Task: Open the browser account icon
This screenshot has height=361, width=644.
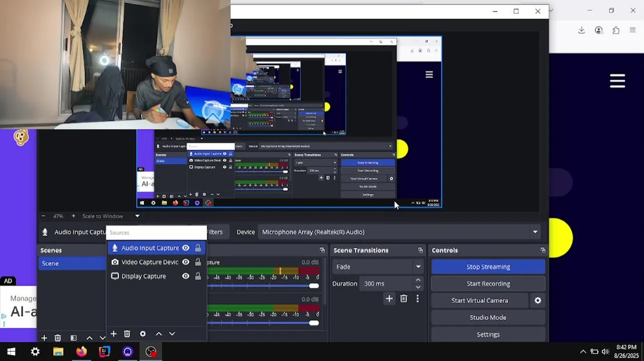Action: tap(599, 30)
